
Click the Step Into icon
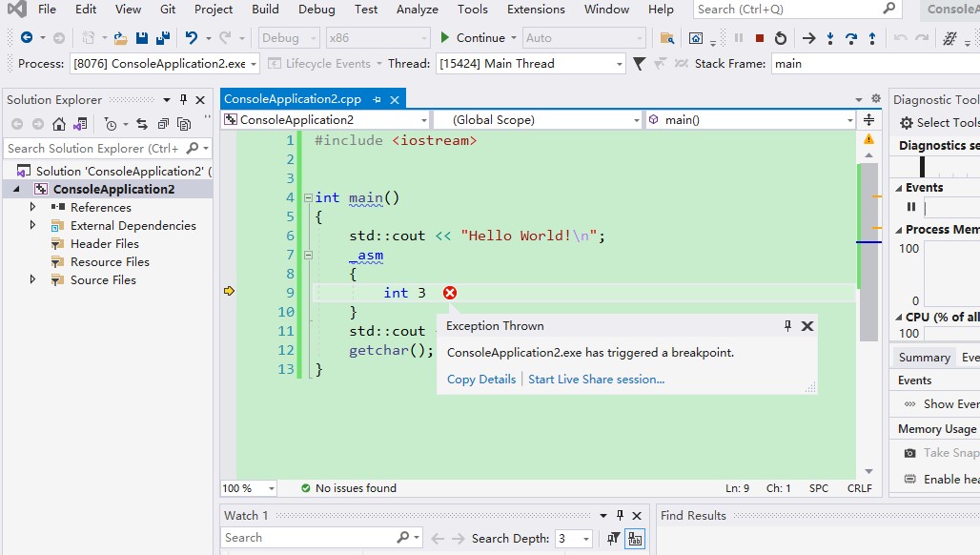point(830,38)
